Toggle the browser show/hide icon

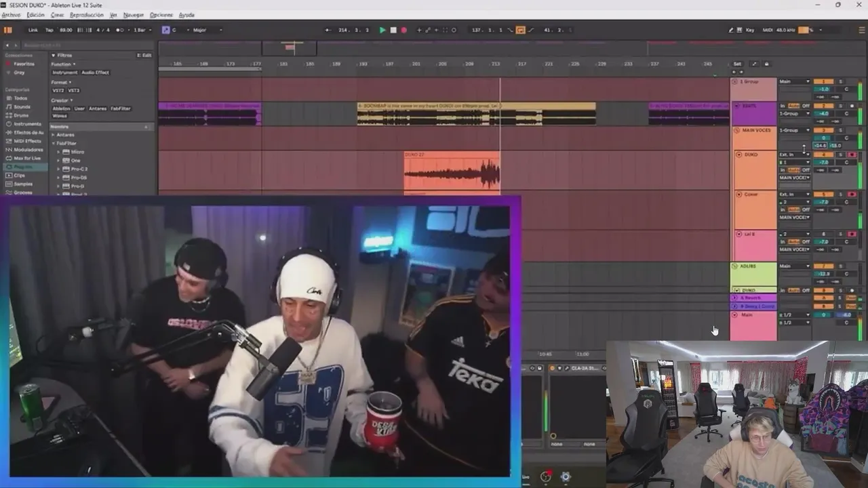pyautogui.click(x=7, y=30)
